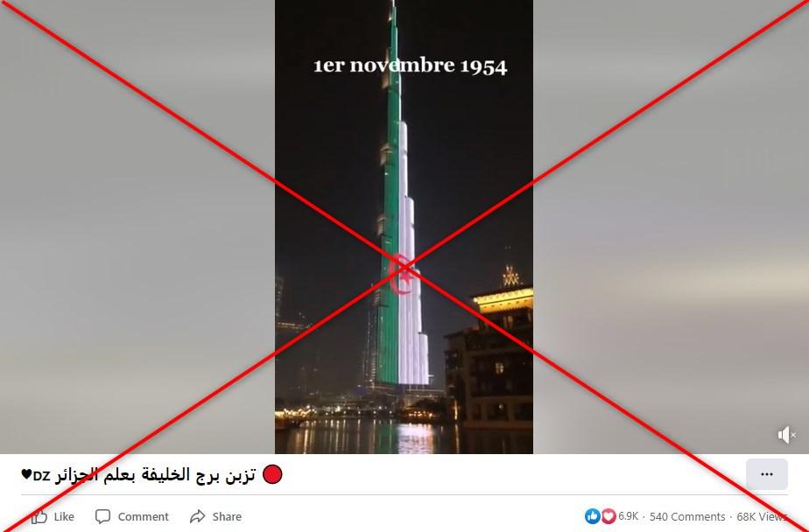Open the three-dot post options menu

[x=767, y=474]
